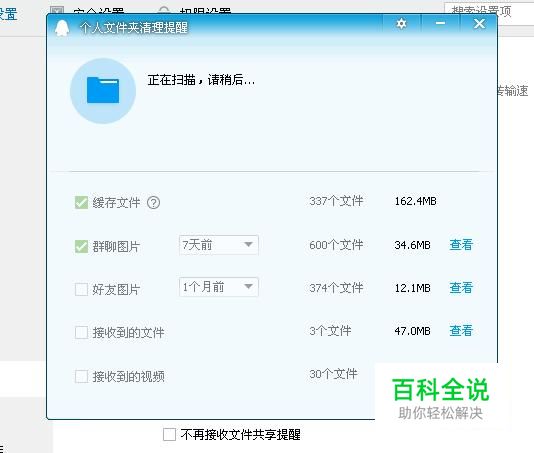This screenshot has width=534, height=453.
Task: Enable the 好友图片 checkbox
Action: pos(81,290)
